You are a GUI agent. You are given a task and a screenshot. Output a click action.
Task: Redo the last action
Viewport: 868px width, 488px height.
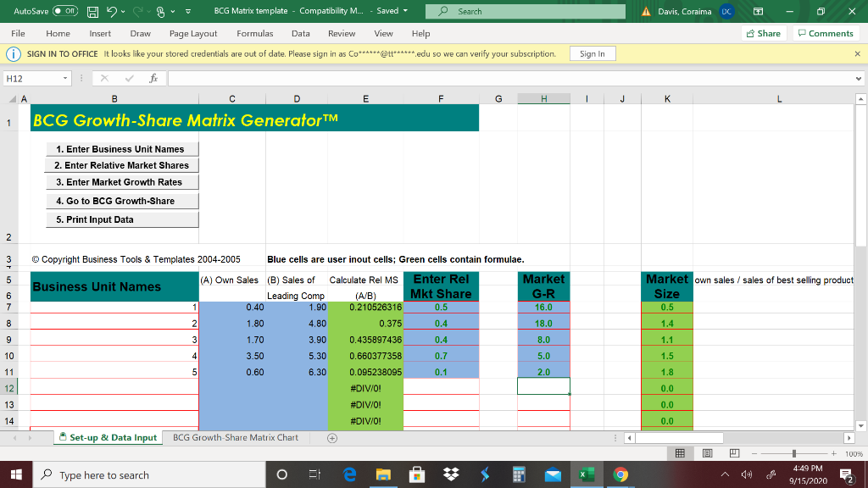[x=137, y=11]
